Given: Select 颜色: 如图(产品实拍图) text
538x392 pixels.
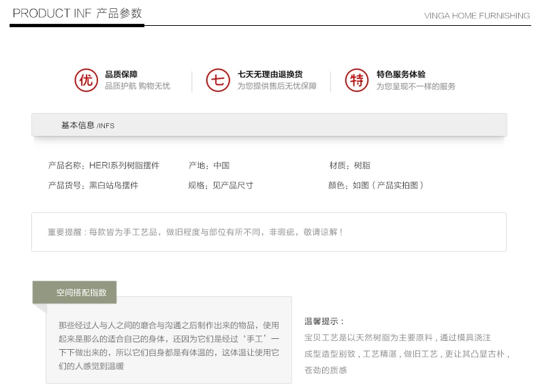Looking at the screenshot, I should [x=376, y=185].
